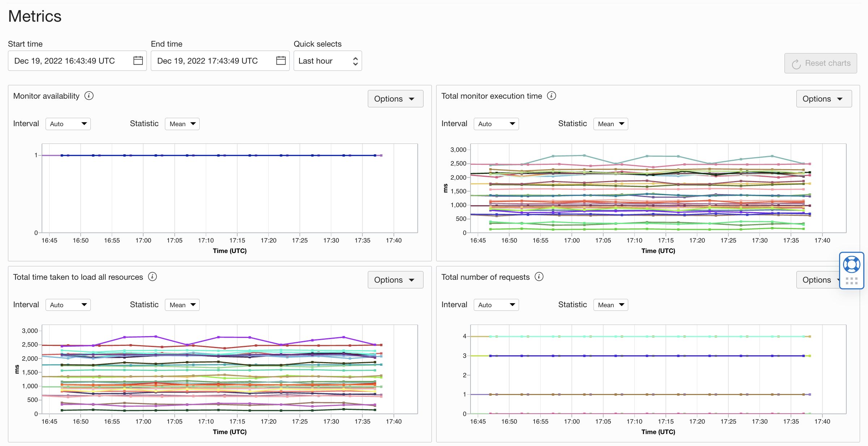Screen dimensions: 868x446
Task: Click the Reset charts button
Action: tap(821, 63)
